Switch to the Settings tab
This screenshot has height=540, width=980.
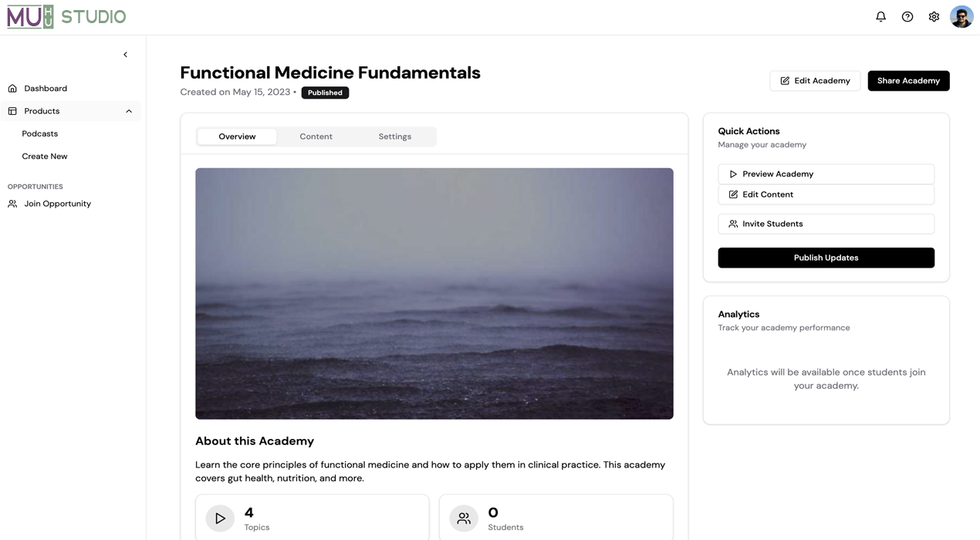[x=394, y=137]
